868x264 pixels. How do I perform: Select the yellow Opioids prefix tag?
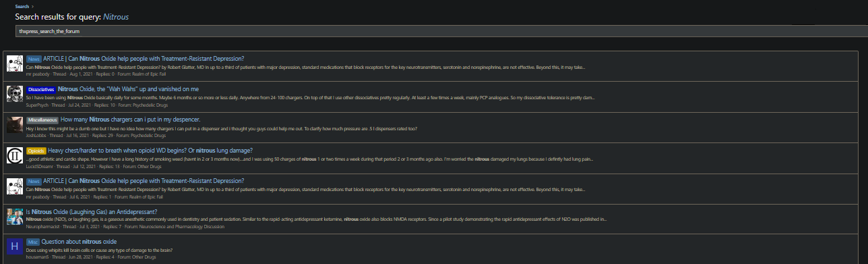coord(36,150)
